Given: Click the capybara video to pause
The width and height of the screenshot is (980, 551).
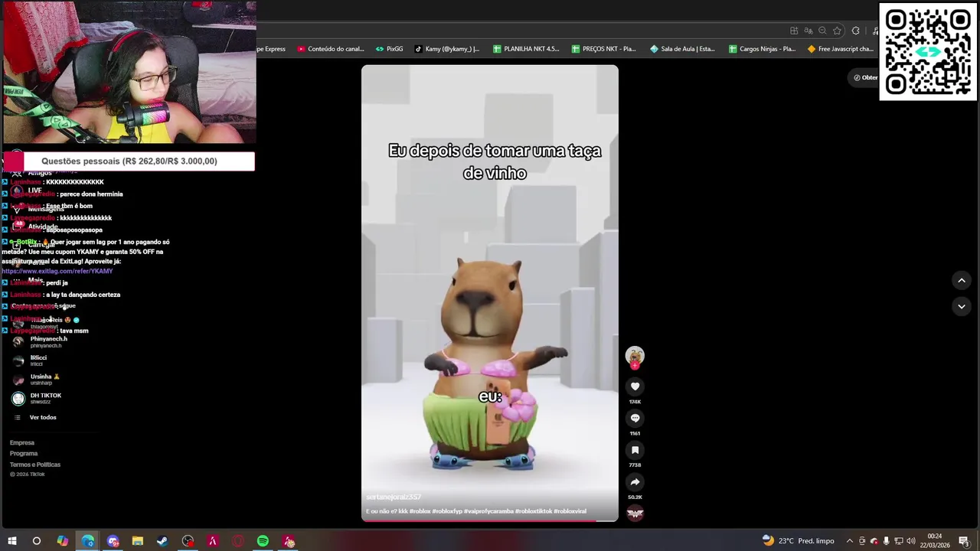Looking at the screenshot, I should [x=490, y=292].
